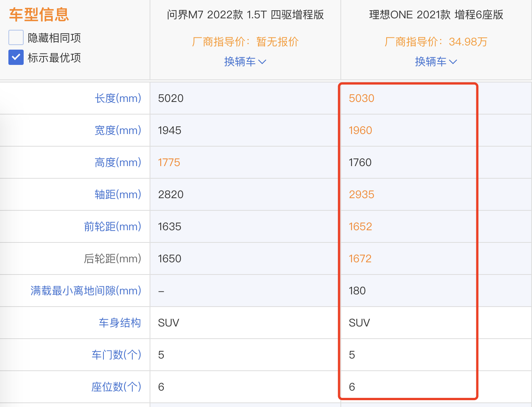Click 厂商指导价: 暂无报价 for 问界M7

[x=245, y=42]
